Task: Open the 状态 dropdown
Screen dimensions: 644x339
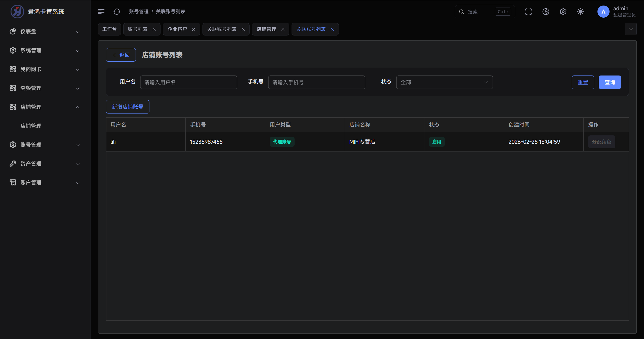Action: [x=444, y=82]
